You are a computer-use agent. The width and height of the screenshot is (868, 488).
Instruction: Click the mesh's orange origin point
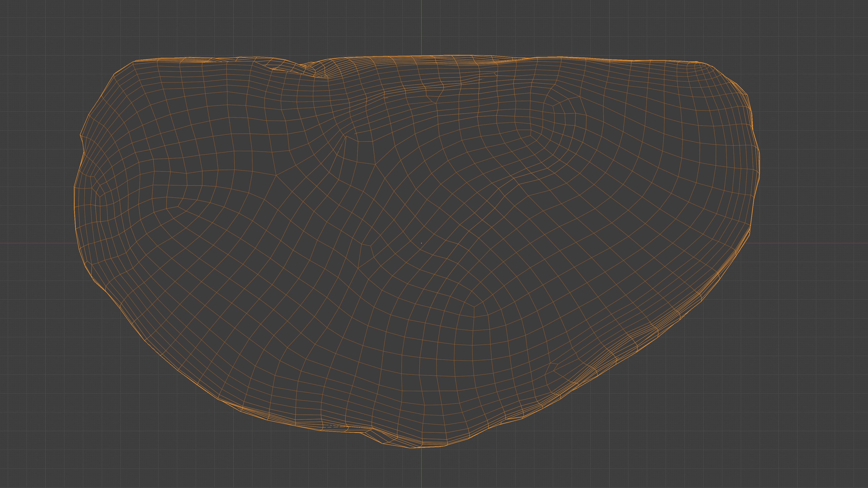click(421, 243)
